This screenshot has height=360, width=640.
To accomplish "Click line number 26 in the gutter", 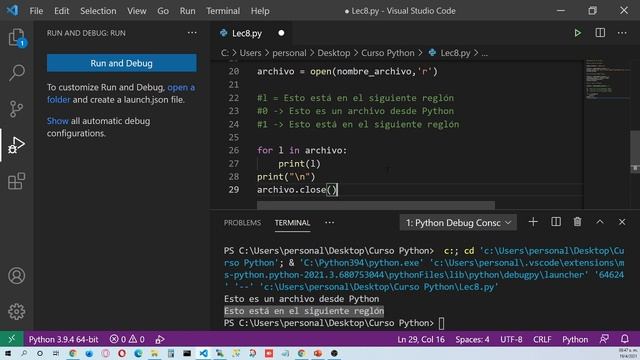I will click(x=233, y=150).
